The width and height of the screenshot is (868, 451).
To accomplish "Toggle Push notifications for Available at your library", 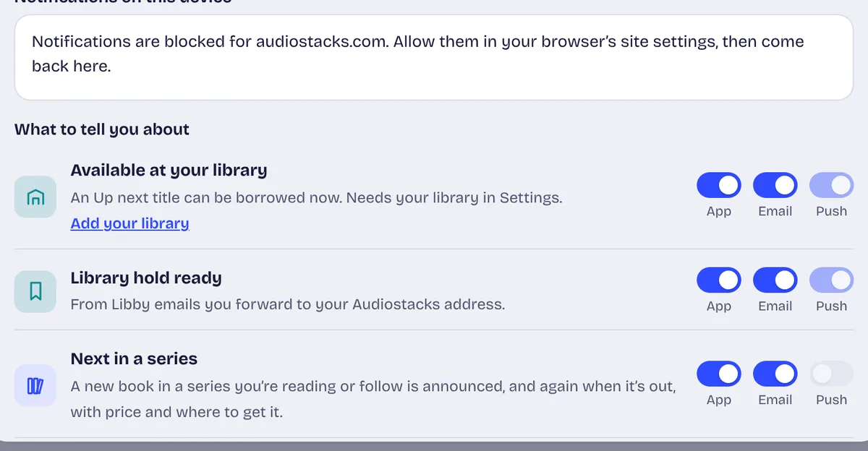I will (x=832, y=185).
